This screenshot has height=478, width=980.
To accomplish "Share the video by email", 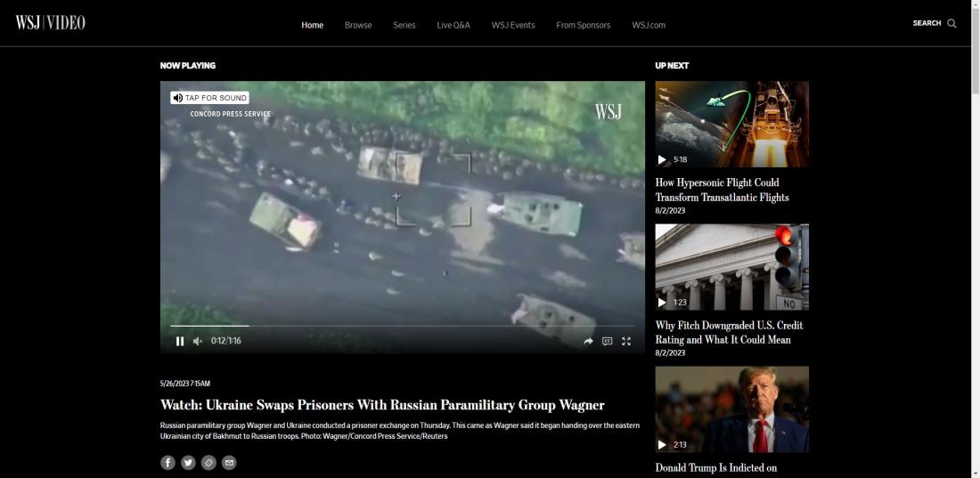I will [x=229, y=462].
